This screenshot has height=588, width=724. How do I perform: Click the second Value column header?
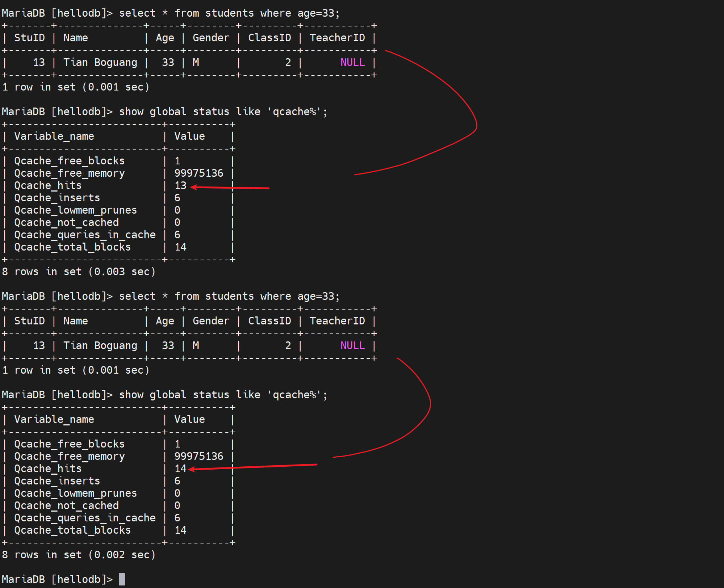(189, 419)
